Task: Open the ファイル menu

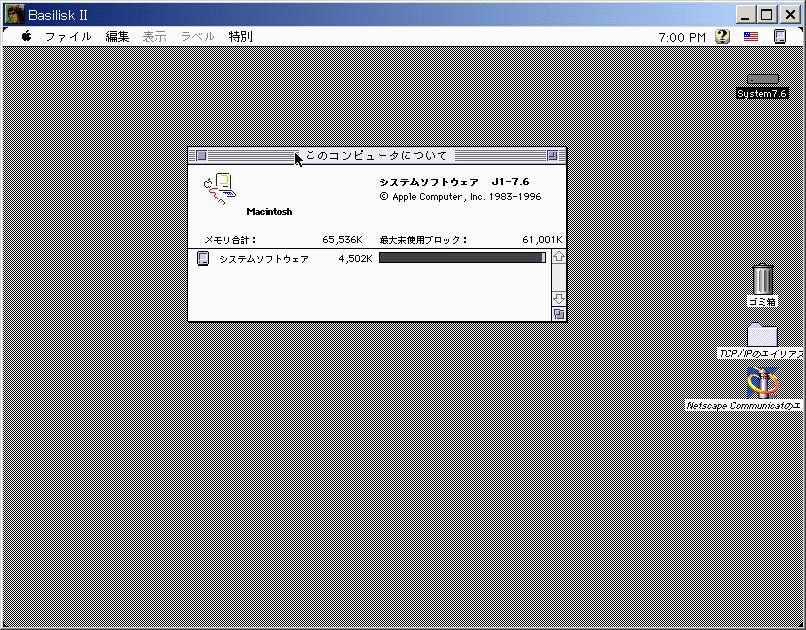Action: (68, 36)
